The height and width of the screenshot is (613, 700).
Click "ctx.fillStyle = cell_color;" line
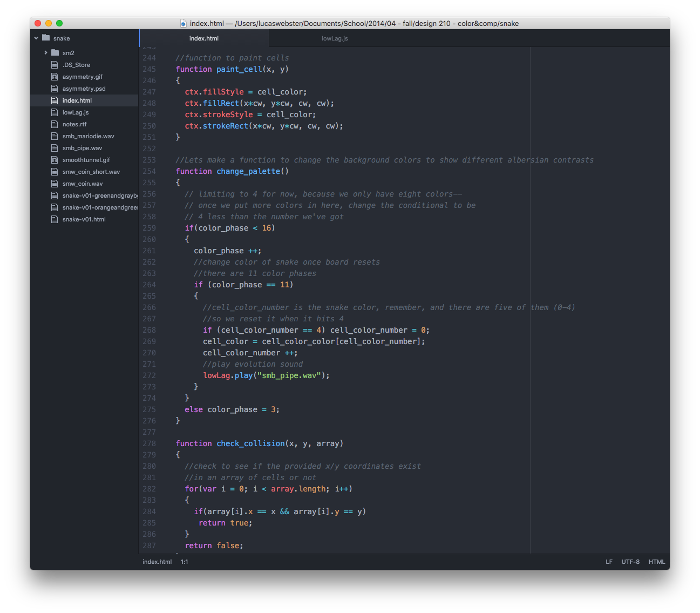[246, 92]
